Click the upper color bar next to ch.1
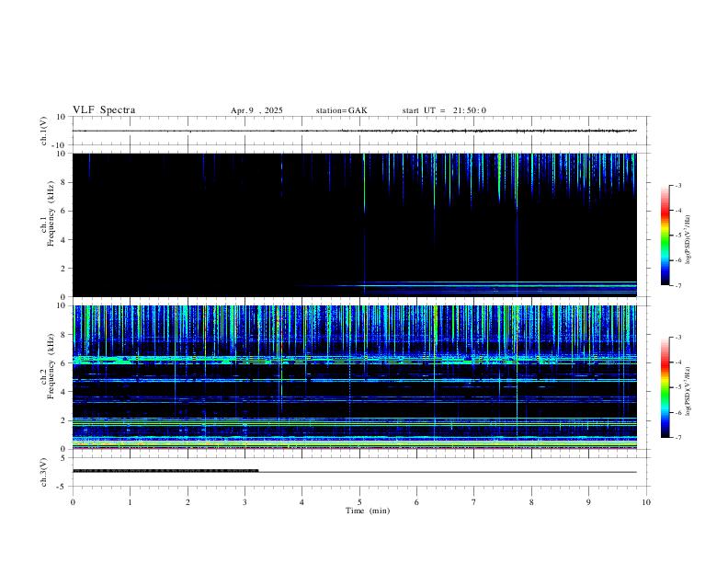This screenshot has width=728, height=563. pos(665,236)
